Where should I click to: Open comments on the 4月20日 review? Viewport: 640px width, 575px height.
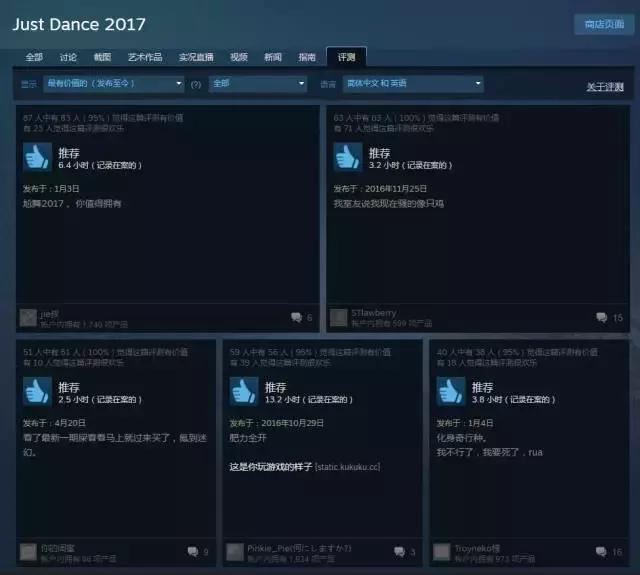[198, 552]
